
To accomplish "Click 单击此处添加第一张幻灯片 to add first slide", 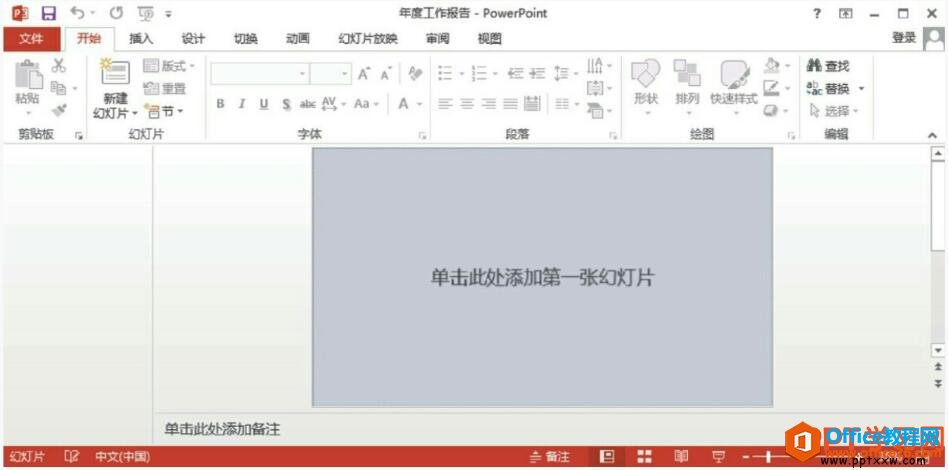I will pyautogui.click(x=542, y=278).
